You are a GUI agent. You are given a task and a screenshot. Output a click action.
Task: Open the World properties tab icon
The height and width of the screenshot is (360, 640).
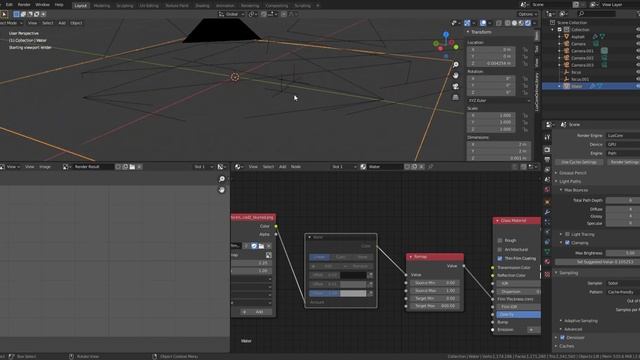547,190
